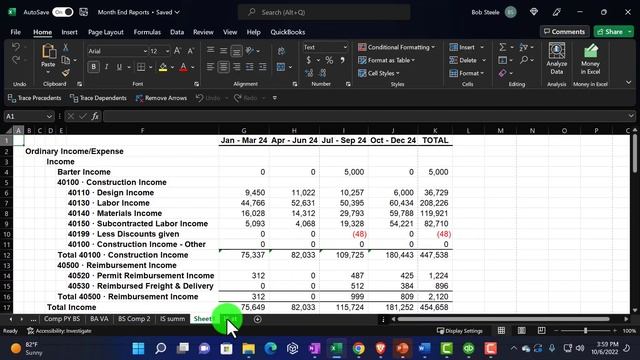The height and width of the screenshot is (360, 640).
Task: Toggle Align Left alignment
Action: (211, 67)
